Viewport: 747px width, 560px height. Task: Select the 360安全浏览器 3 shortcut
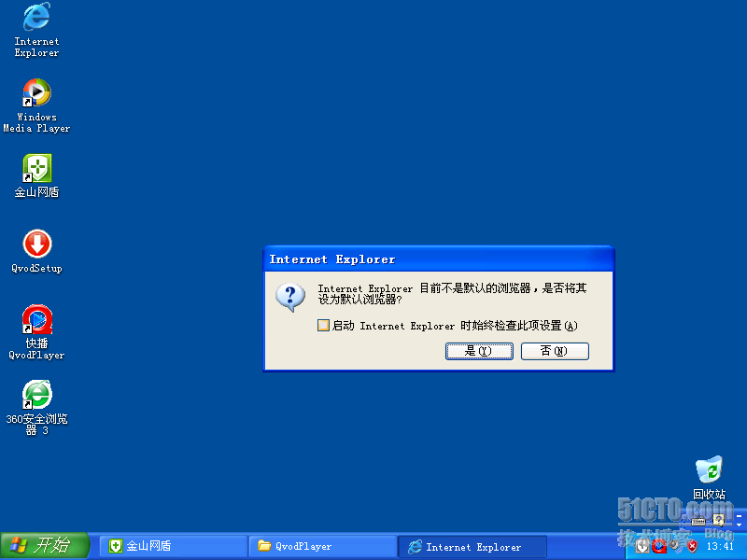click(x=36, y=408)
